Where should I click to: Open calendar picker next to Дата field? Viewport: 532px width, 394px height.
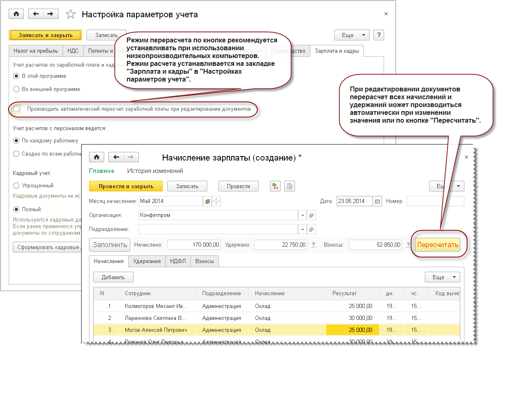pyautogui.click(x=377, y=201)
